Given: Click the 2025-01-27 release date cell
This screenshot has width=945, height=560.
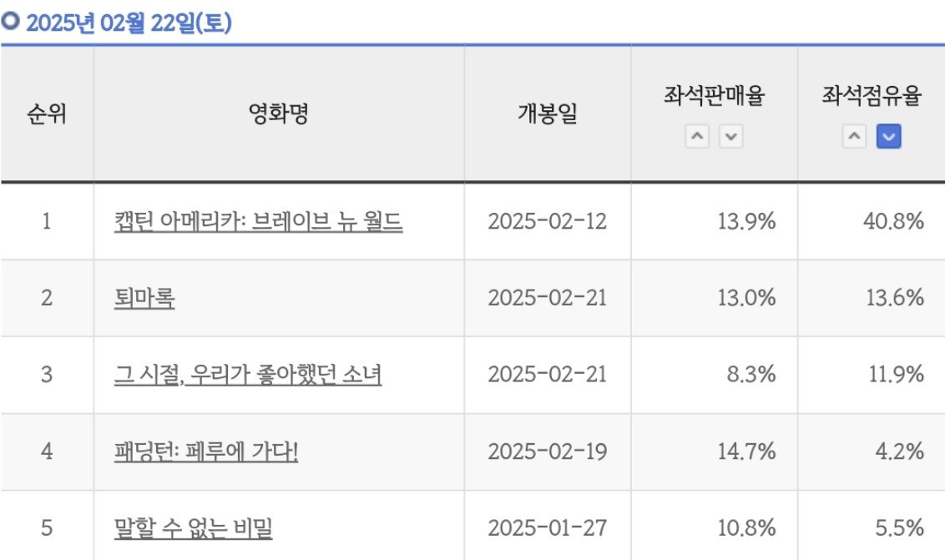Looking at the screenshot, I should (x=547, y=528).
